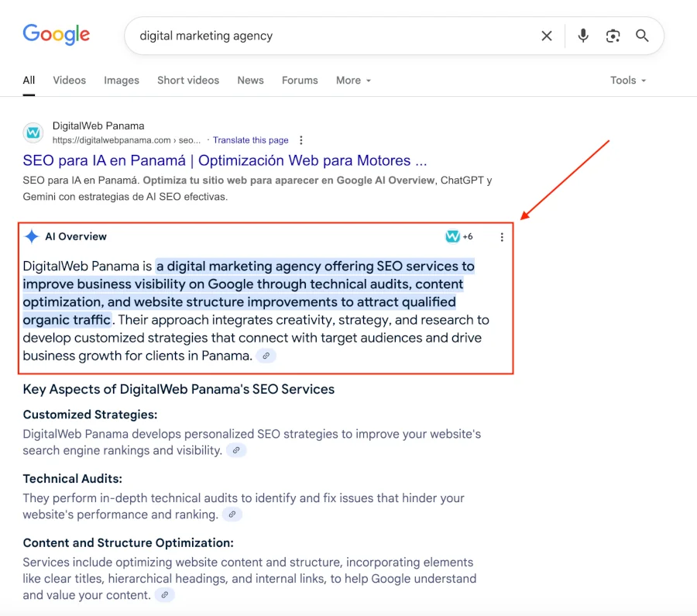Click the Google logo

pos(57,35)
